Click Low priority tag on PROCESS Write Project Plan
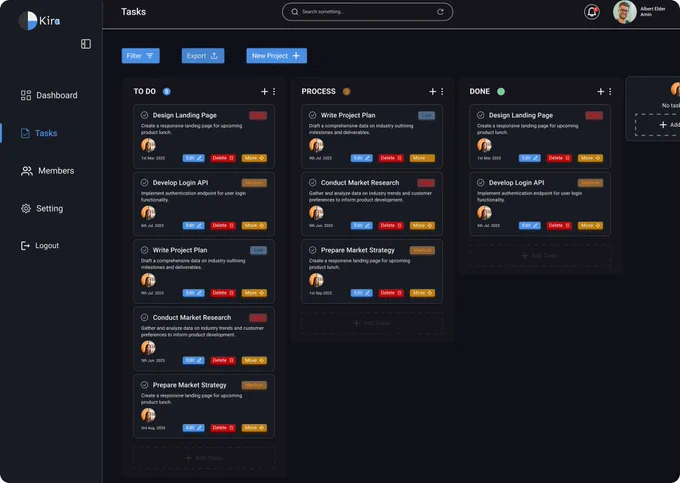 (x=426, y=116)
